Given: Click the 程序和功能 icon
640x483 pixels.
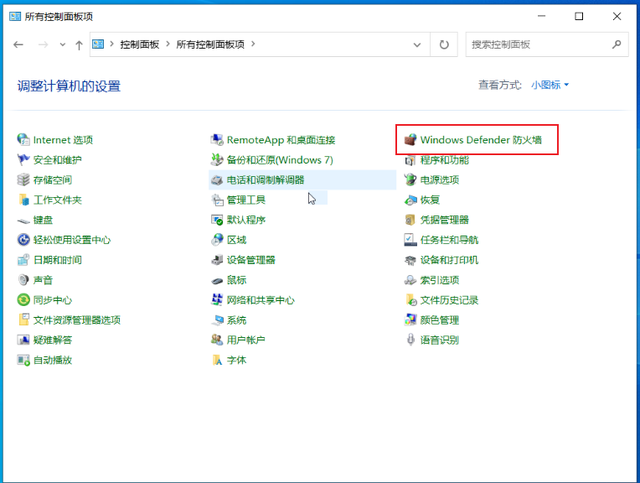Looking at the screenshot, I should point(410,160).
